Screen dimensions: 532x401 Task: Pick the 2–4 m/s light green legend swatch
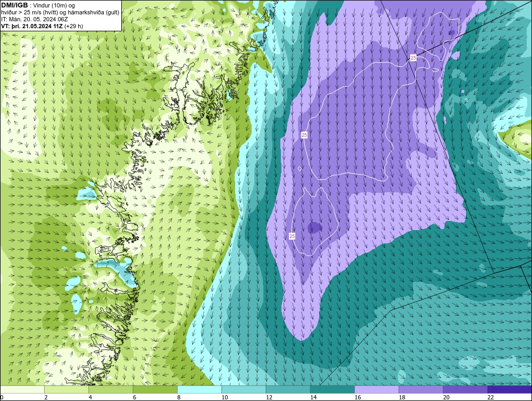tap(66, 389)
